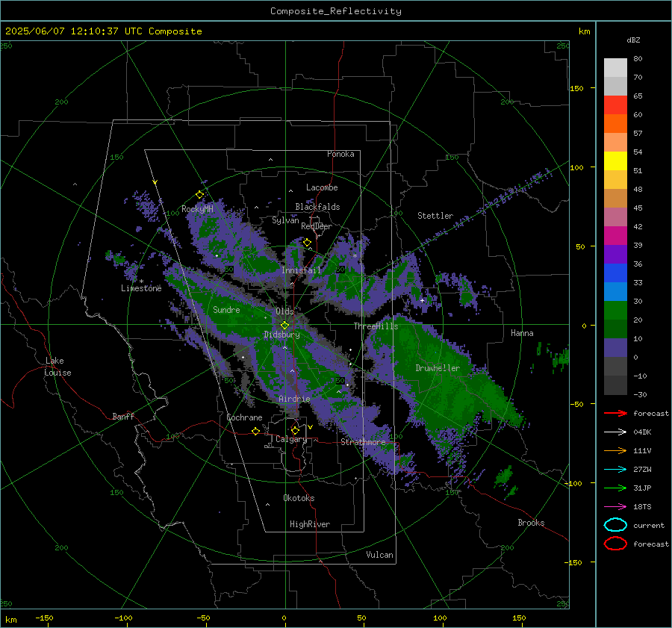
Task: Click the Strathmore label
Action: (x=363, y=442)
